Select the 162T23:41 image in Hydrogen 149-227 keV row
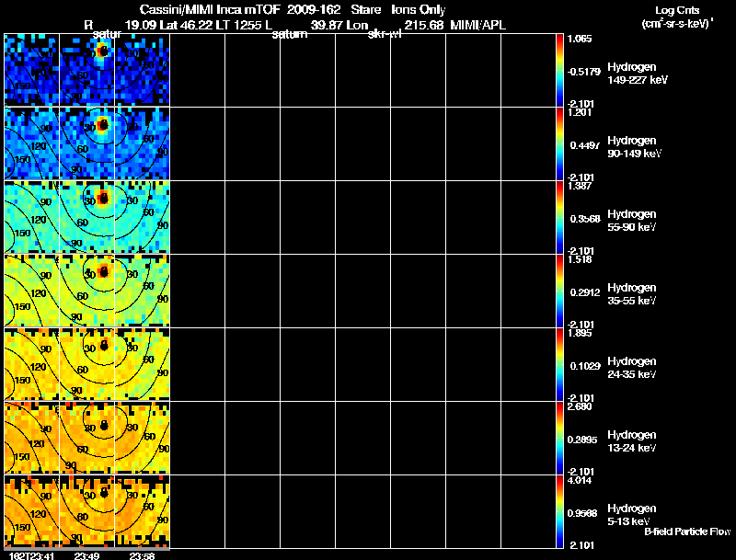 click(x=31, y=70)
